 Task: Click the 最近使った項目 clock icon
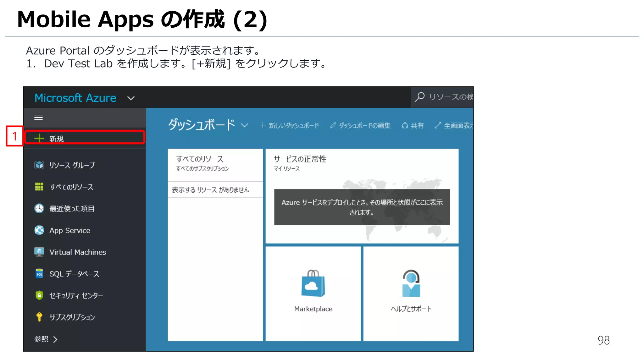(x=39, y=208)
